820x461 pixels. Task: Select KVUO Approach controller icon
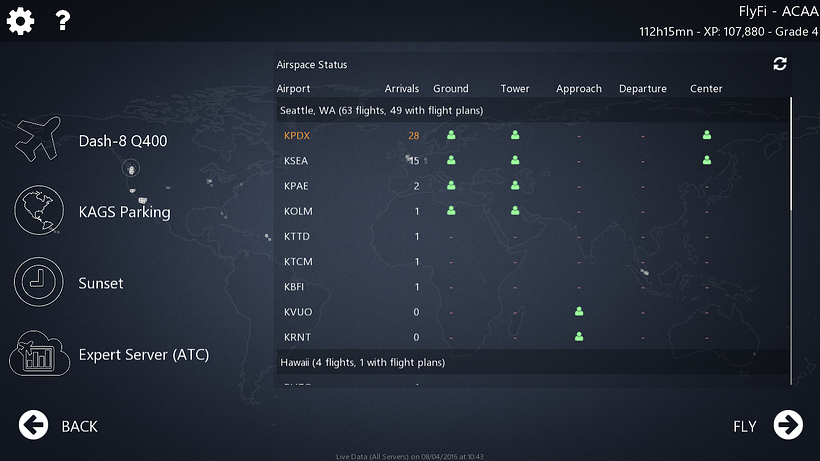(579, 312)
